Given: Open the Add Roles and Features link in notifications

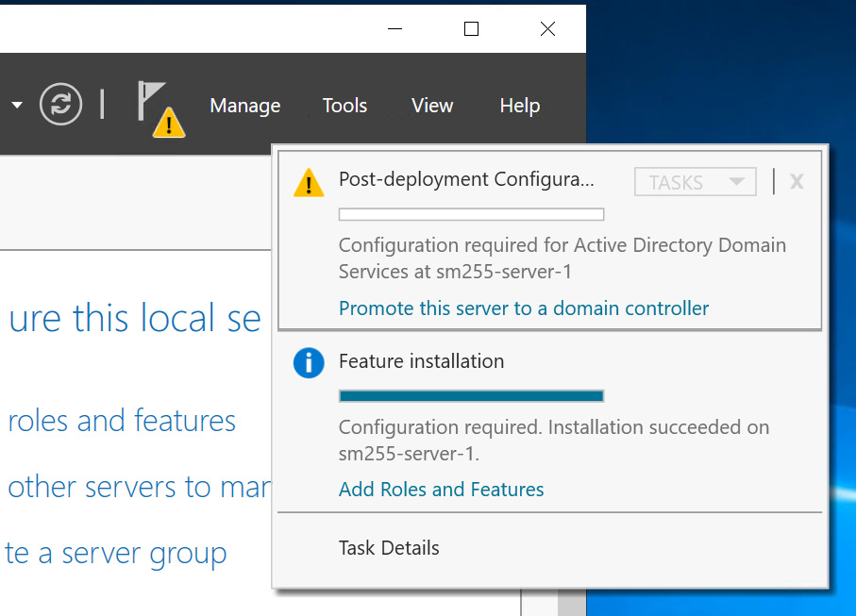Looking at the screenshot, I should 441,490.
